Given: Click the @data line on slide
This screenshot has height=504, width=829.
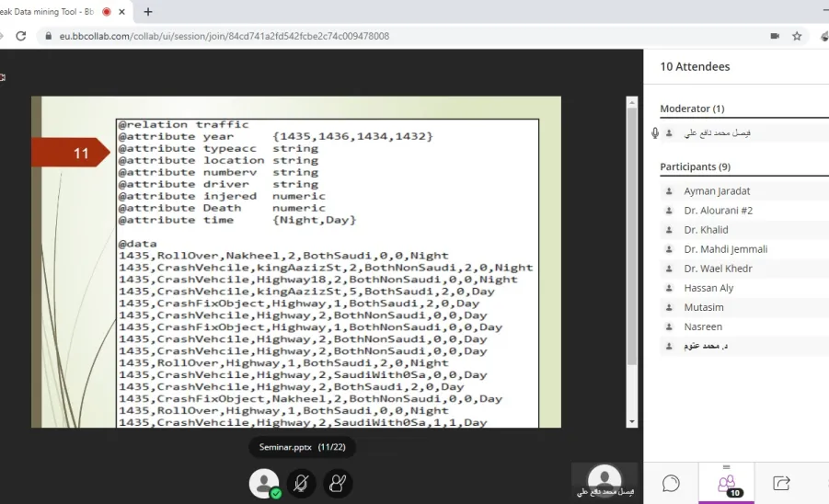Looking at the screenshot, I should (137, 244).
